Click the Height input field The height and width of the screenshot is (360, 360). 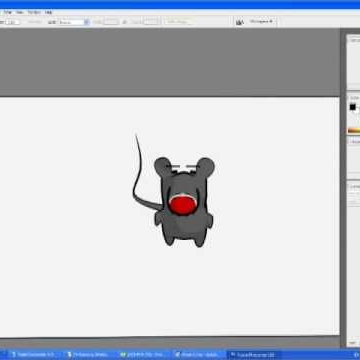pos(151,22)
